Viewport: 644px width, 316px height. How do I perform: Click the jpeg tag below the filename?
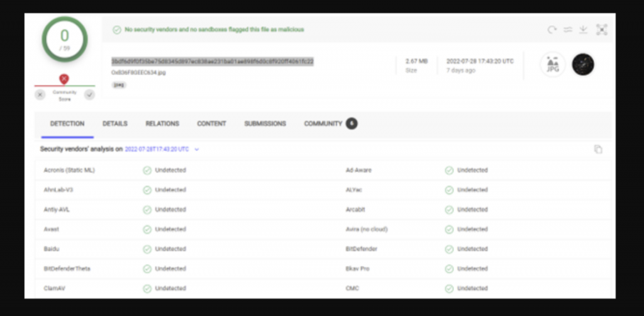119,84
